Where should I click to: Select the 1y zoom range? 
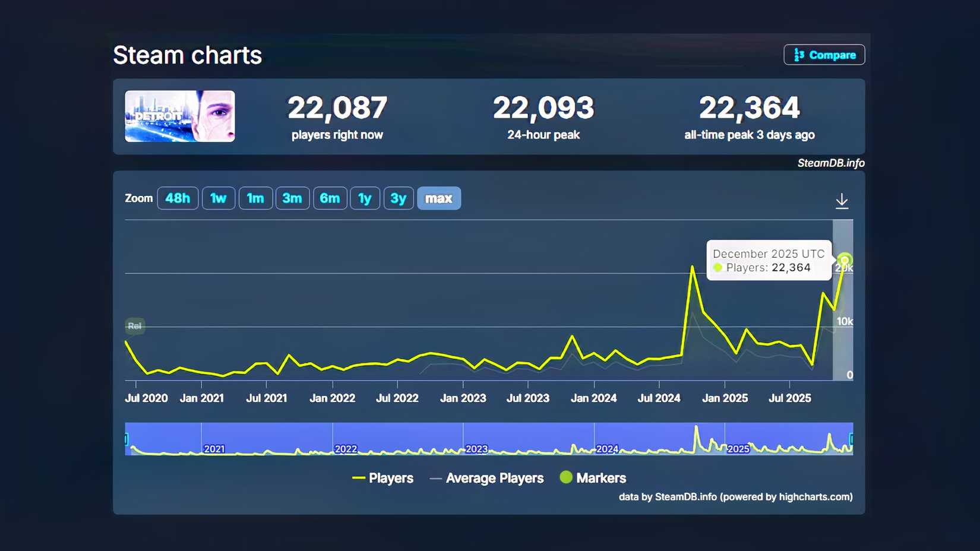coord(365,198)
